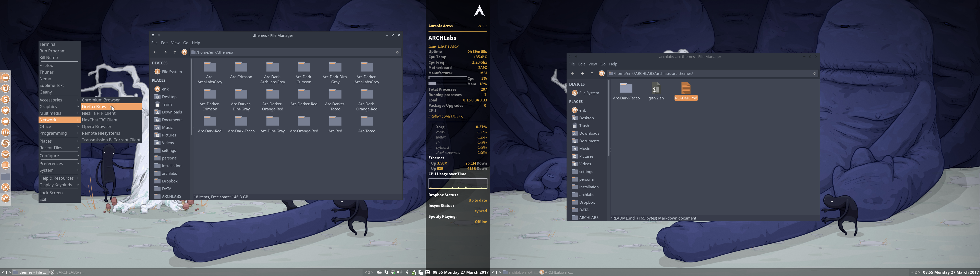This screenshot has width=980, height=276.
Task: Expand the Preferences submenu
Action: point(59,164)
